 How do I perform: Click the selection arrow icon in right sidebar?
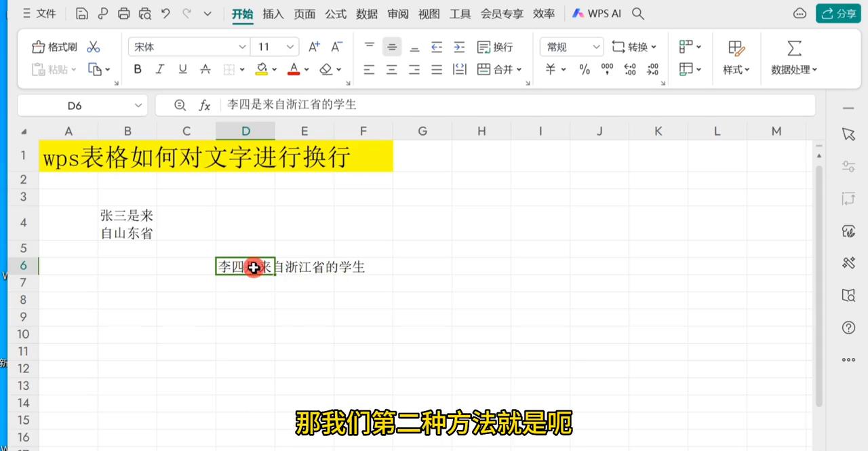pos(848,134)
